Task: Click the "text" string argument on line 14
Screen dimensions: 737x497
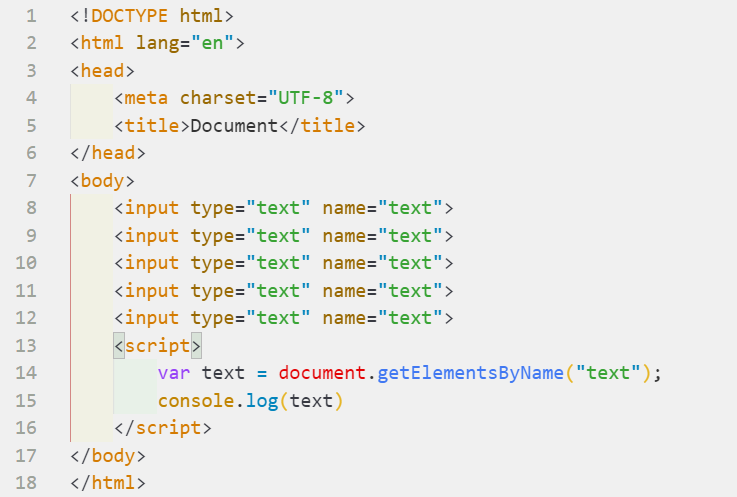Action: [x=609, y=373]
